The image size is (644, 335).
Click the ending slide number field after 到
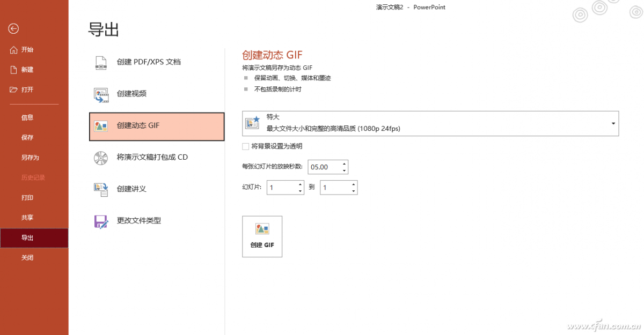coord(334,188)
